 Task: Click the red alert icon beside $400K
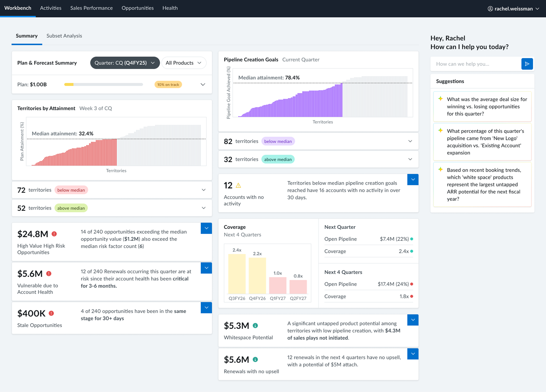pyautogui.click(x=51, y=313)
